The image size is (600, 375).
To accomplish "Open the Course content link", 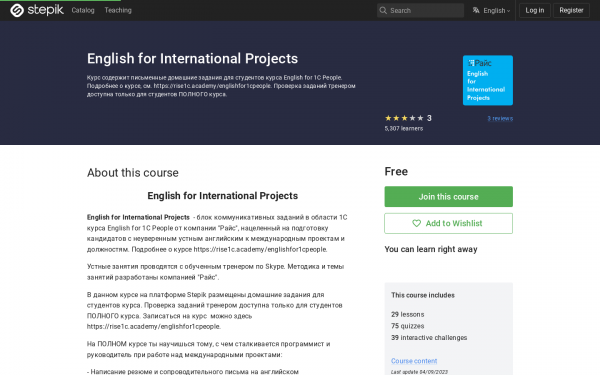I will click(414, 361).
